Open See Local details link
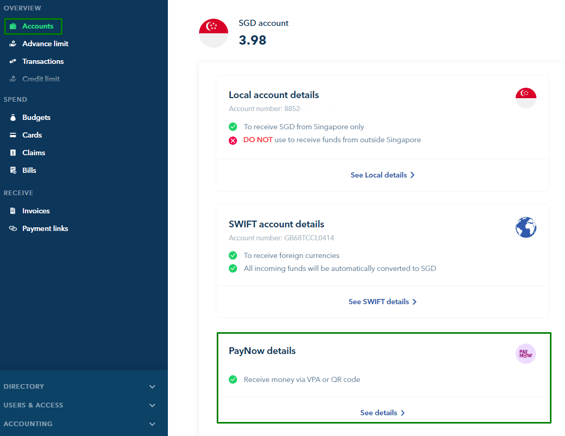The height and width of the screenshot is (436, 565). click(382, 175)
